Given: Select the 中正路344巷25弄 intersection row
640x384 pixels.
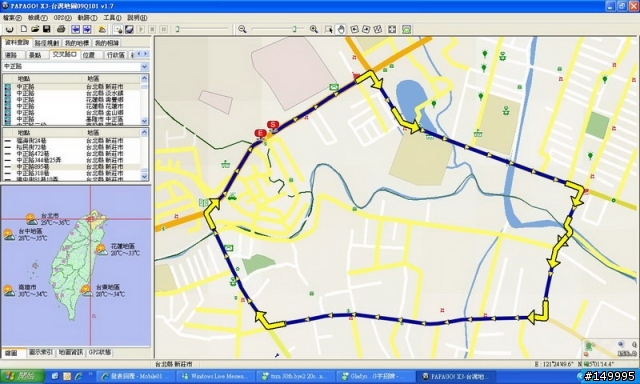Looking at the screenshot, I should coord(72,160).
